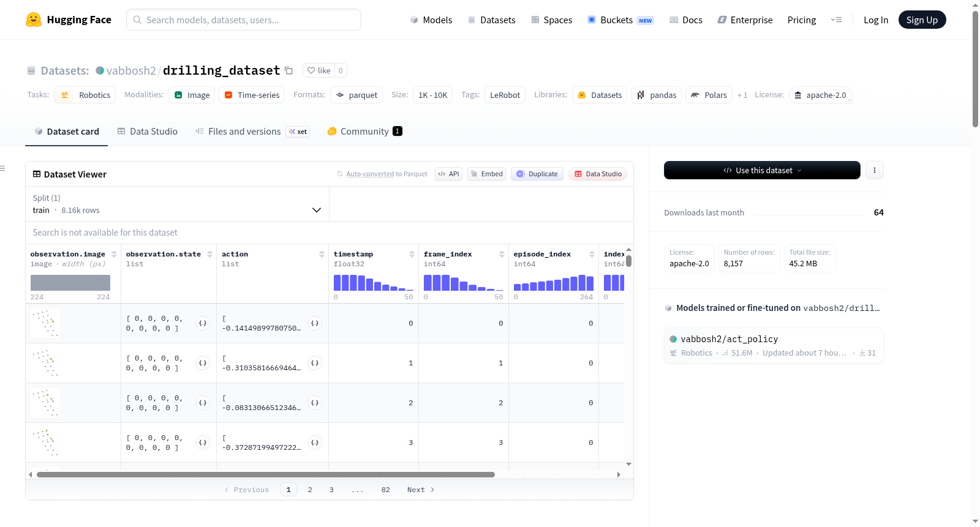
Task: Open the left sidebar toggle icon
Action: 2,168
